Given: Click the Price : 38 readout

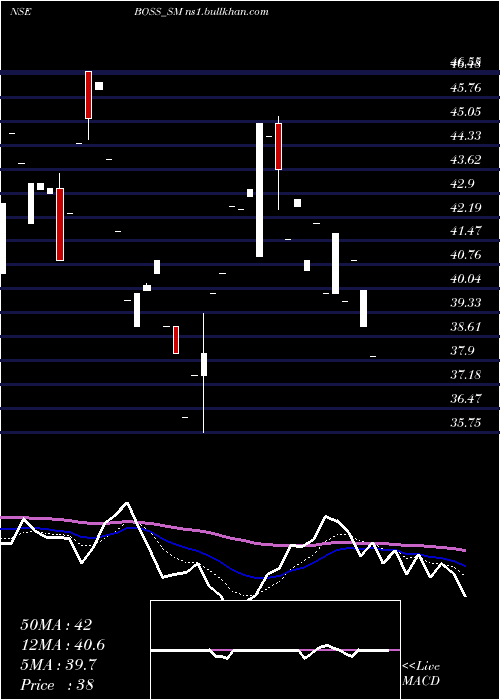Looking at the screenshot, I should (x=57, y=685).
